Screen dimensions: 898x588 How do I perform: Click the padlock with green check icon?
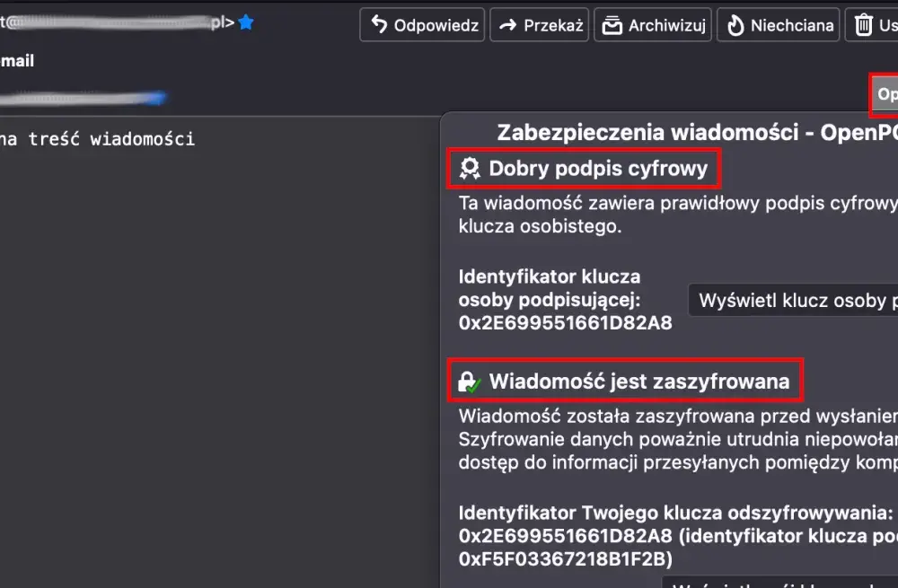(470, 382)
